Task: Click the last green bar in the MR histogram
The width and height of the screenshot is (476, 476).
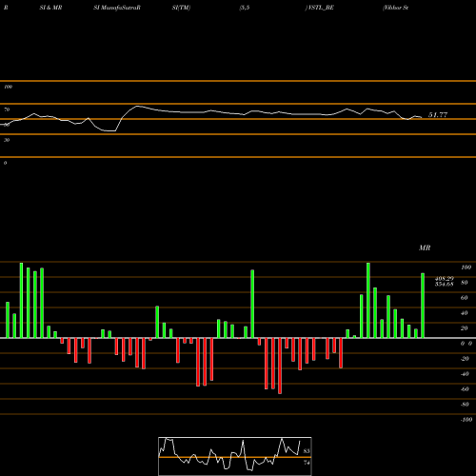Action: point(423,306)
